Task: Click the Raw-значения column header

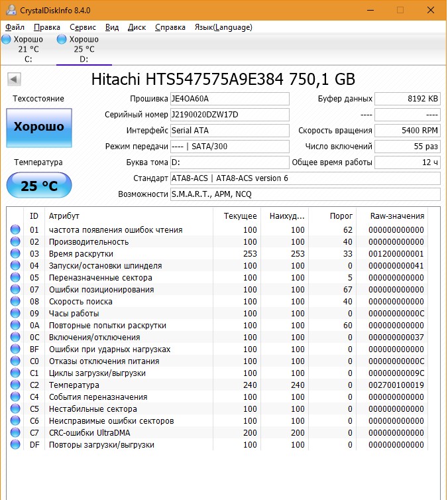Action: (397, 216)
